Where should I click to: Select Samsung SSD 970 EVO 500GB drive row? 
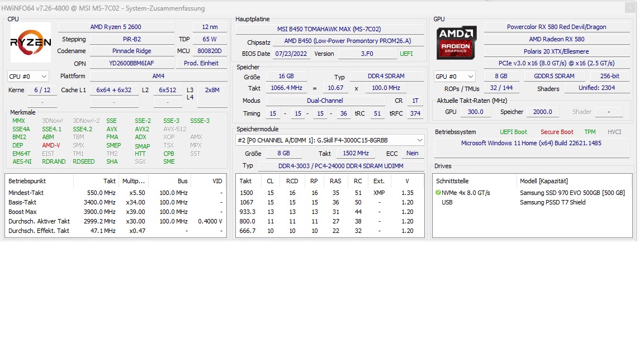[x=532, y=193]
